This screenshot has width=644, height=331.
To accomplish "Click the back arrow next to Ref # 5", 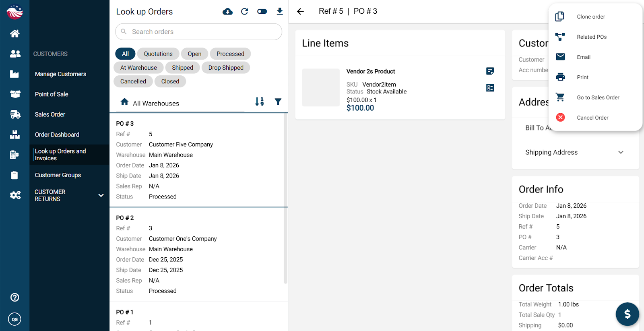I will pyautogui.click(x=300, y=11).
